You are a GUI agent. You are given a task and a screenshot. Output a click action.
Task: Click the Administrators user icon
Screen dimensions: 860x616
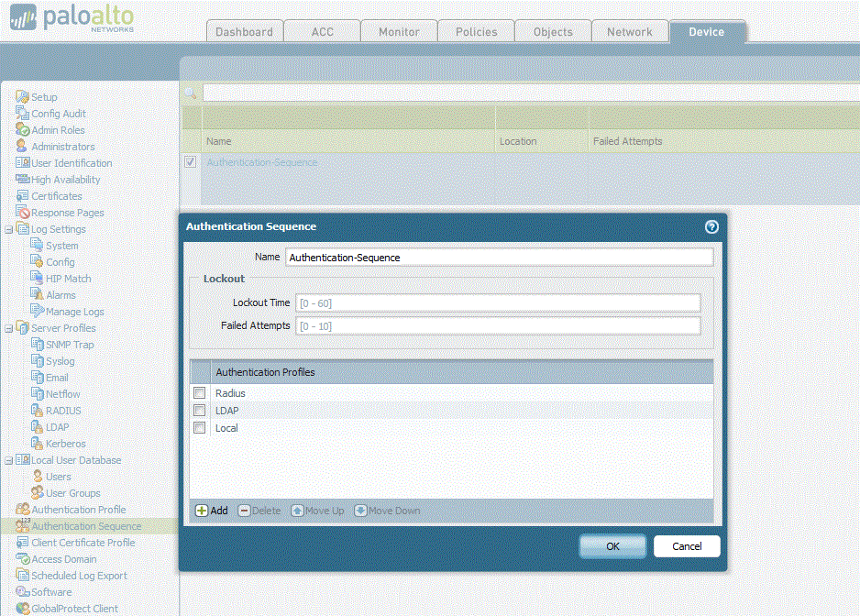click(21, 146)
